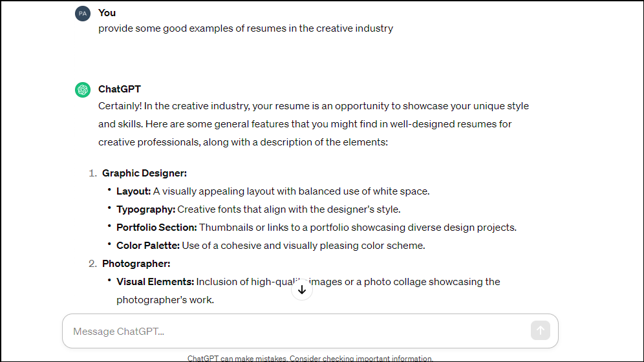This screenshot has height=362, width=644.
Task: Jump to bottom with the down arrow button
Action: tap(302, 290)
